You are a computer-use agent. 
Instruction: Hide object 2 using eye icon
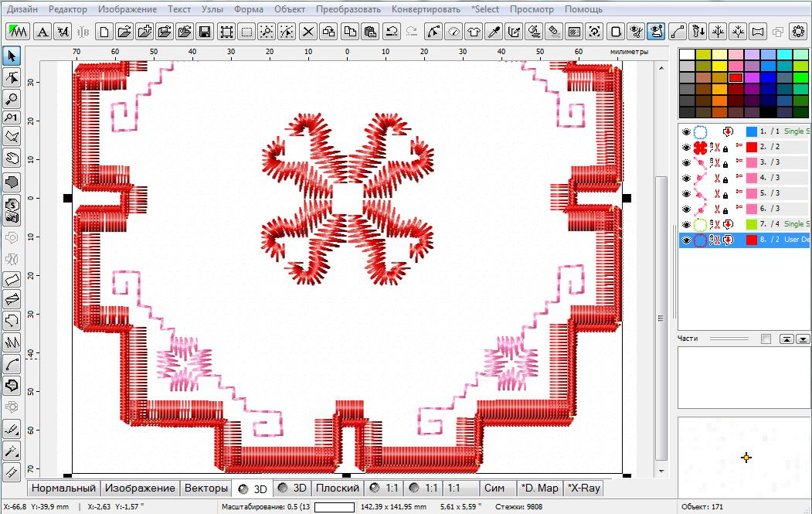click(x=686, y=147)
